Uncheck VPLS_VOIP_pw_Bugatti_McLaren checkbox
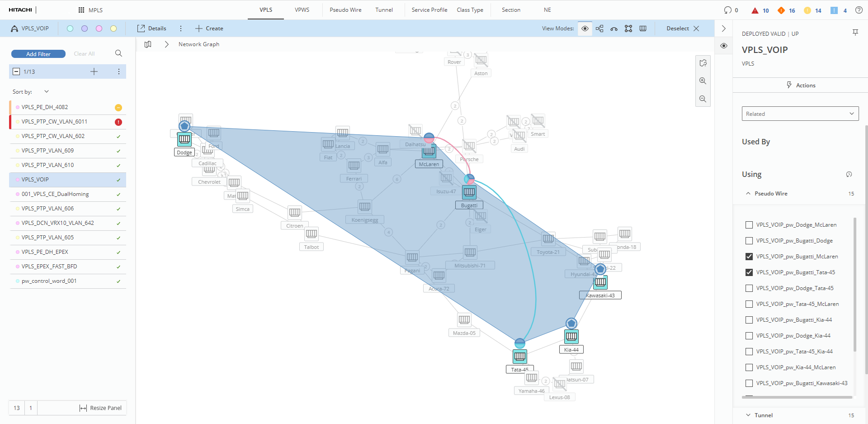Image resolution: width=868 pixels, height=424 pixels. 749,257
